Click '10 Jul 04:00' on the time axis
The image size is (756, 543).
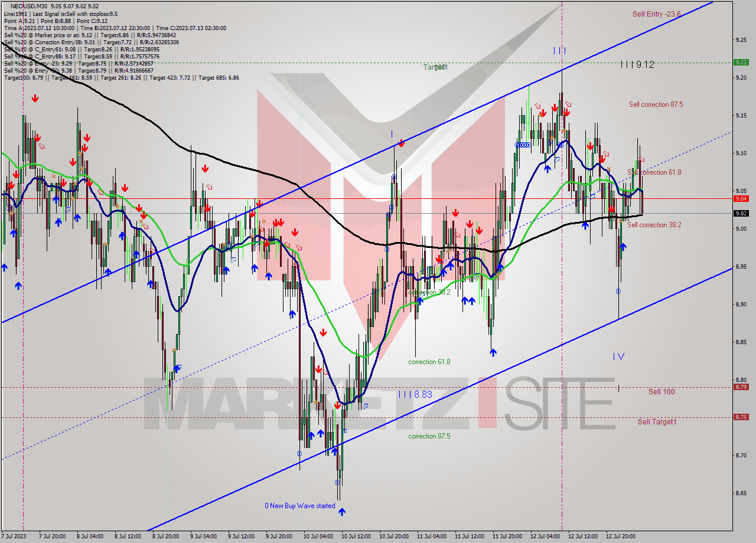pyautogui.click(x=318, y=537)
